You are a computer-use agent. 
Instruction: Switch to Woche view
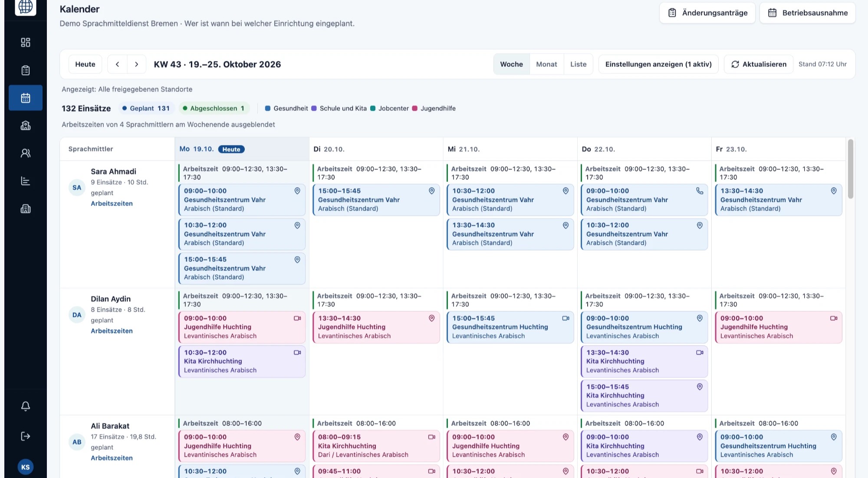point(511,64)
